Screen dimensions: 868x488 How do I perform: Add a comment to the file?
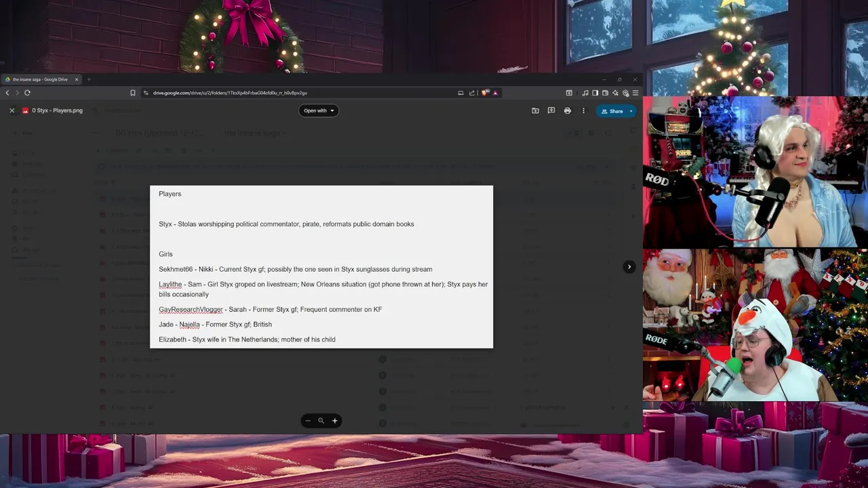[x=551, y=110]
